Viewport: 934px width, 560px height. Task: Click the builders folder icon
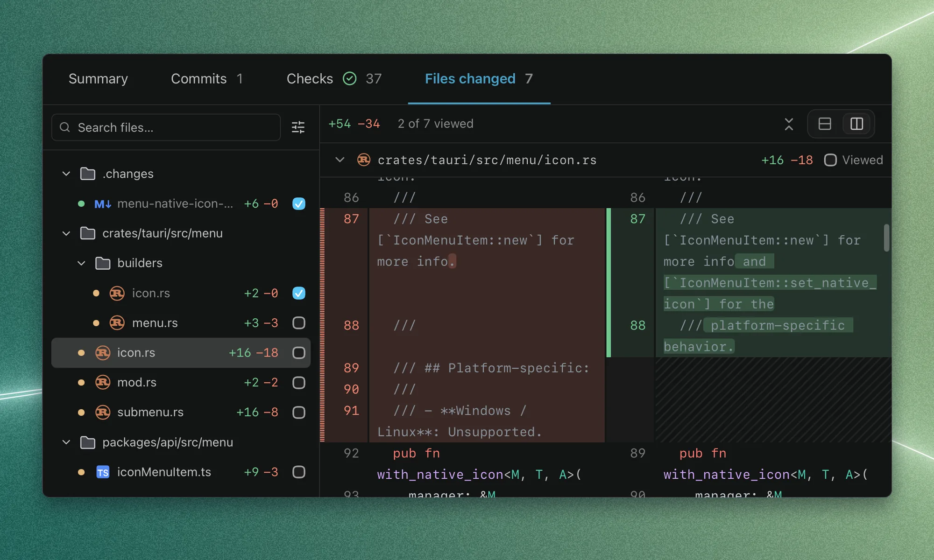coord(103,263)
